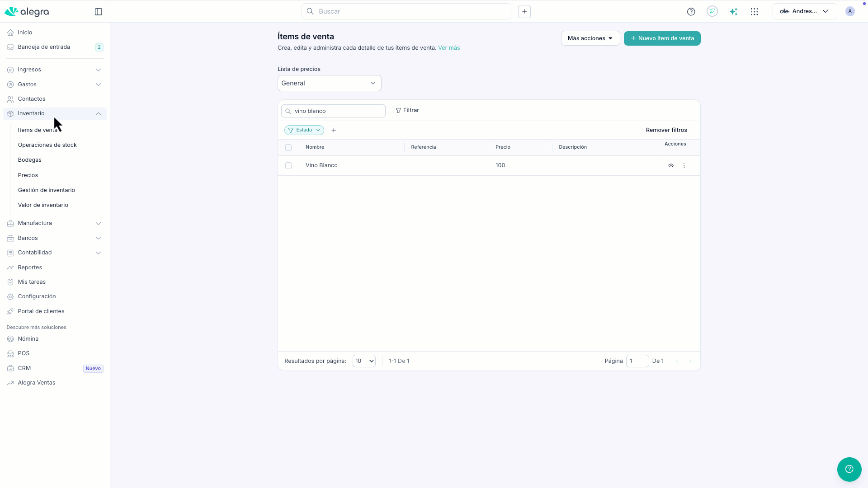This screenshot has width=868, height=488.
Task: Go to the next page arrow
Action: click(690, 361)
